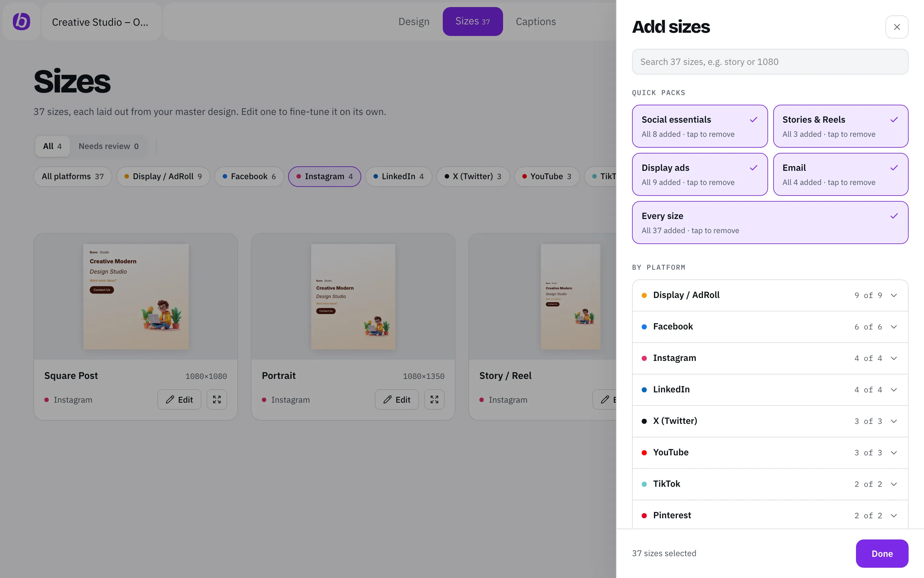Filter by X (Twitter) chip
Viewport: 924px width, 578px height.
tap(473, 176)
